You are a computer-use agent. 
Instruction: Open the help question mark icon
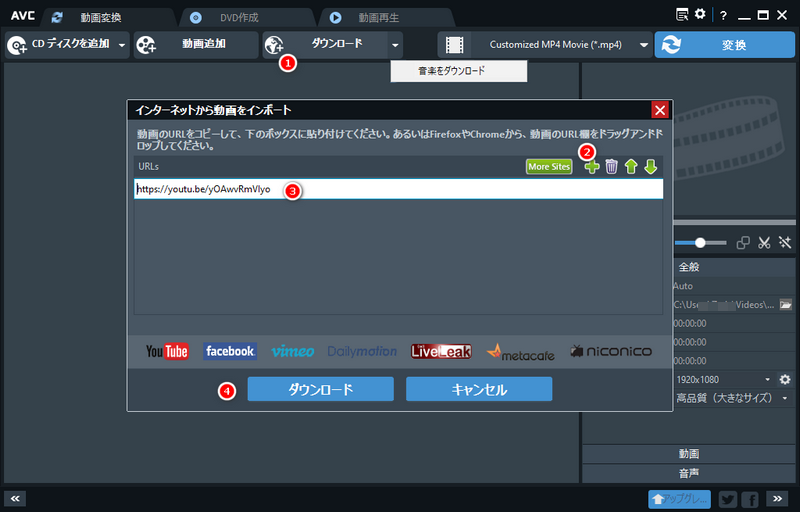[x=723, y=15]
